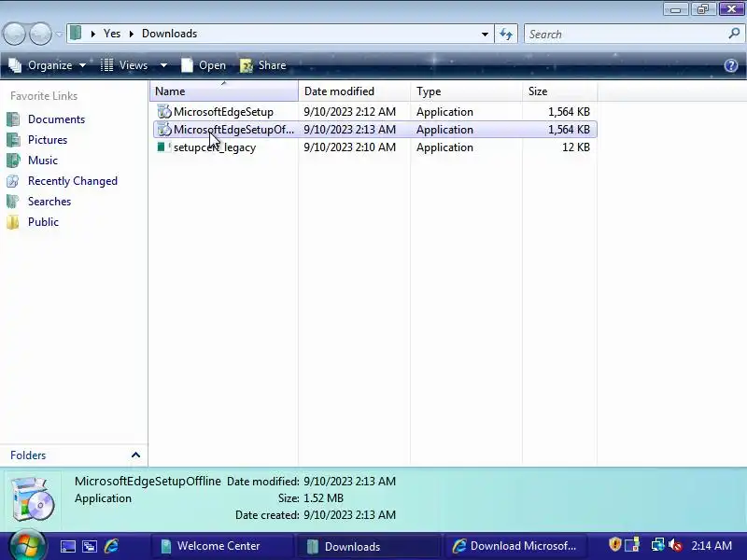Select the MicrosoftEdgeSetupOf... file icon
Image resolution: width=747 pixels, height=560 pixels.
click(x=164, y=129)
